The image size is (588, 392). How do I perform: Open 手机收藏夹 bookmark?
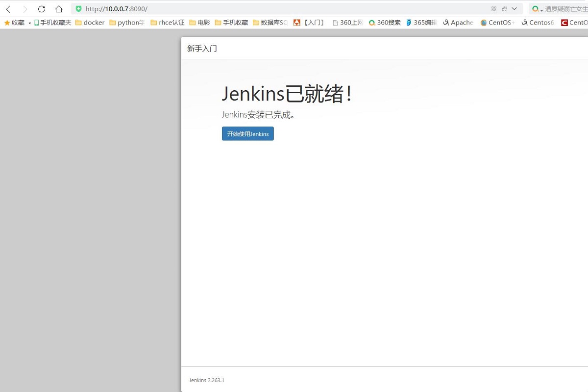[x=52, y=23]
